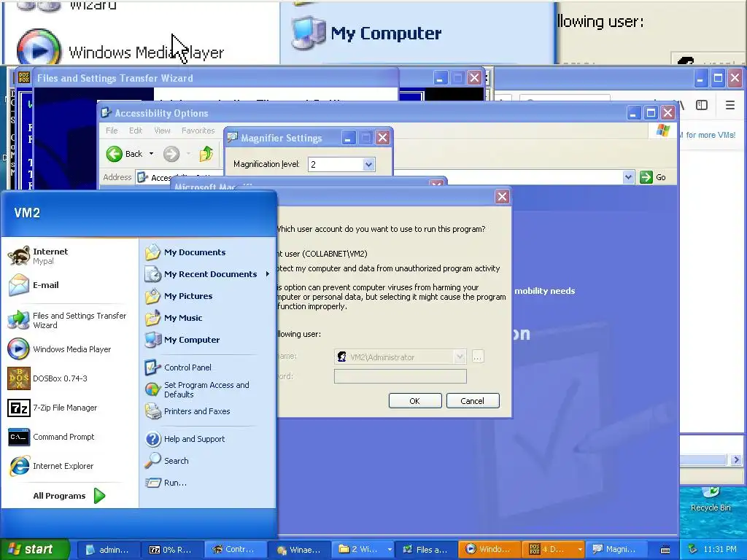
Task: Open Favorites menu in Accessibility Options
Action: tap(198, 131)
